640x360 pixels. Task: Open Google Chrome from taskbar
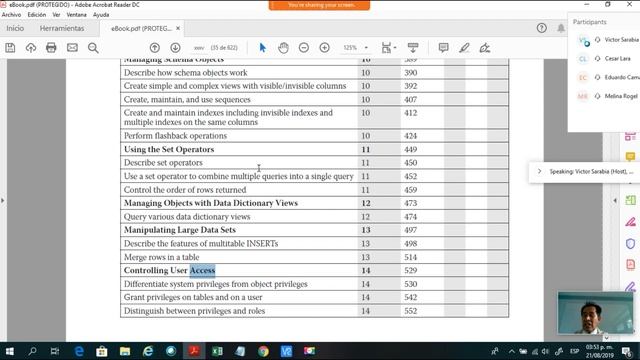(263, 351)
